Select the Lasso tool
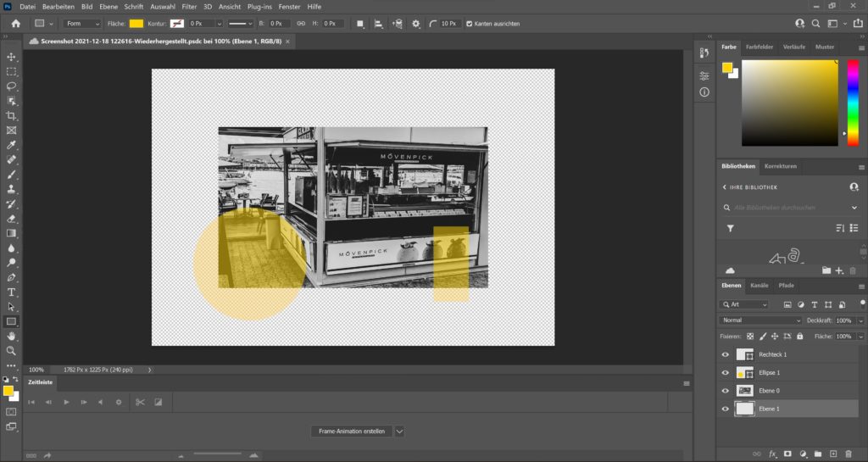 (x=11, y=86)
